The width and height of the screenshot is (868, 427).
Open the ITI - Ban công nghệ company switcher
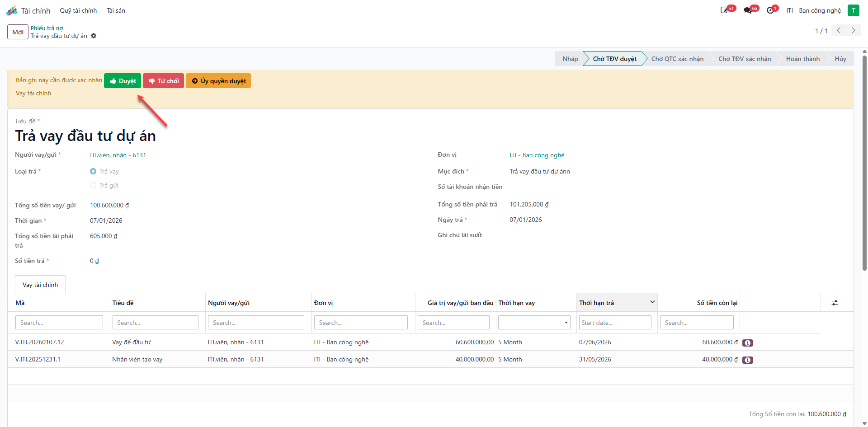(x=813, y=10)
